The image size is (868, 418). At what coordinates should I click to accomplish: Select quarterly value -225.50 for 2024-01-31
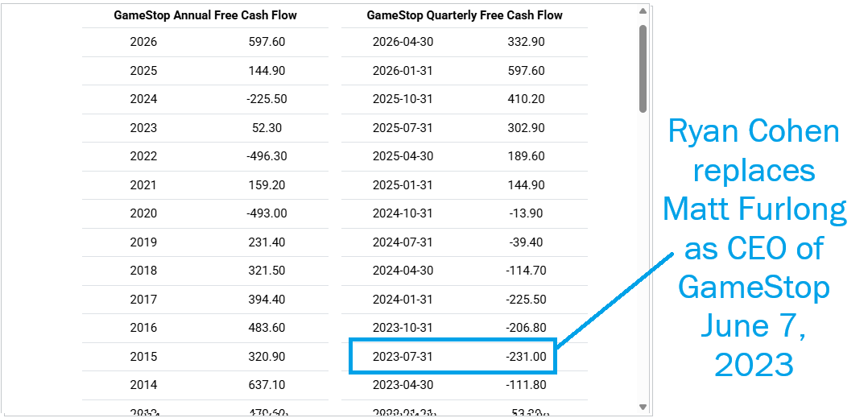click(526, 300)
